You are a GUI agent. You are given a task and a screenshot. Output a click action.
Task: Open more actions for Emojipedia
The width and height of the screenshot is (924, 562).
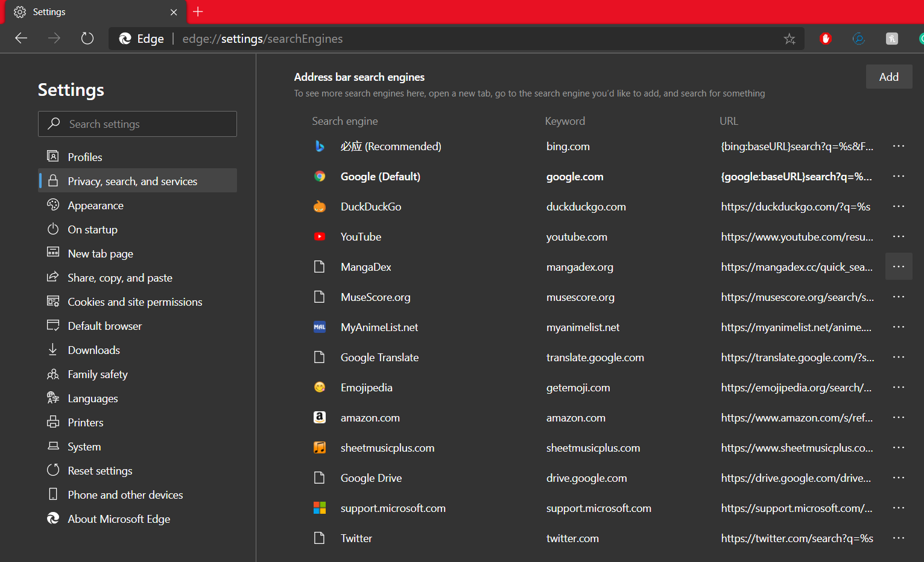click(x=899, y=387)
